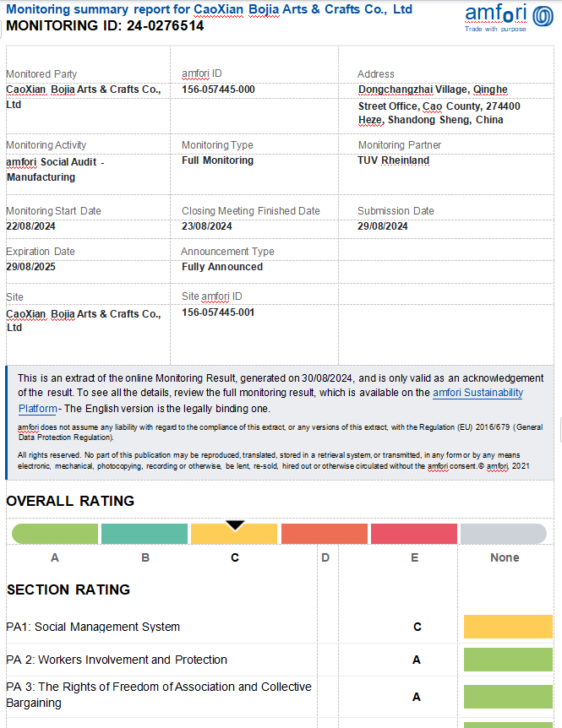Screen dimensions: 562x728
Task: Click the amfori ID value 156-057445-000
Action: pos(218,90)
